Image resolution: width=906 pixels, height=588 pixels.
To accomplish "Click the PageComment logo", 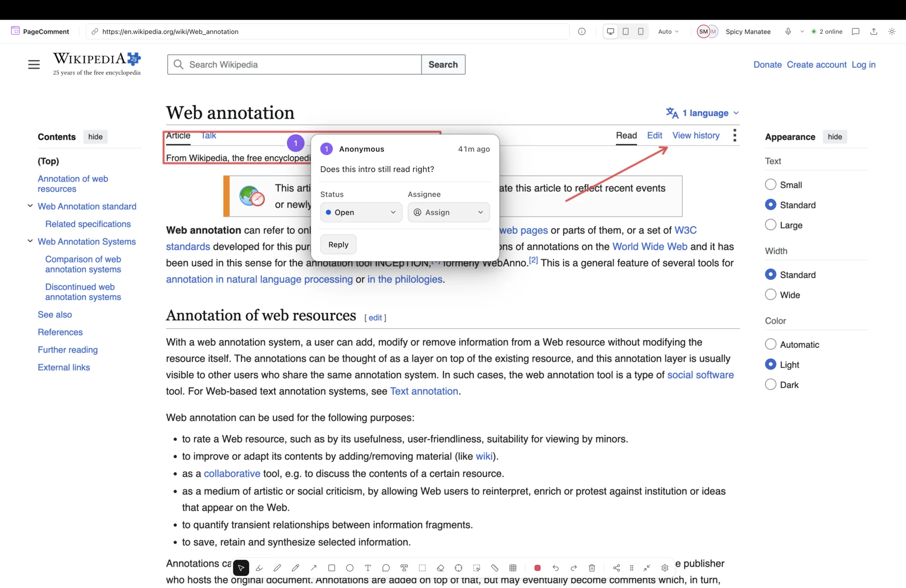I will (40, 31).
